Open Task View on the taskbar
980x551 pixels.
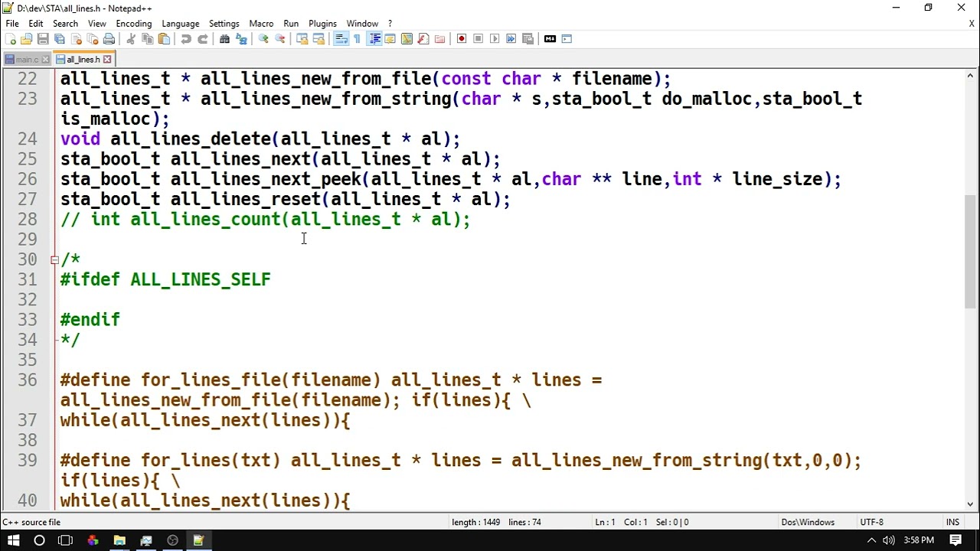(x=65, y=540)
